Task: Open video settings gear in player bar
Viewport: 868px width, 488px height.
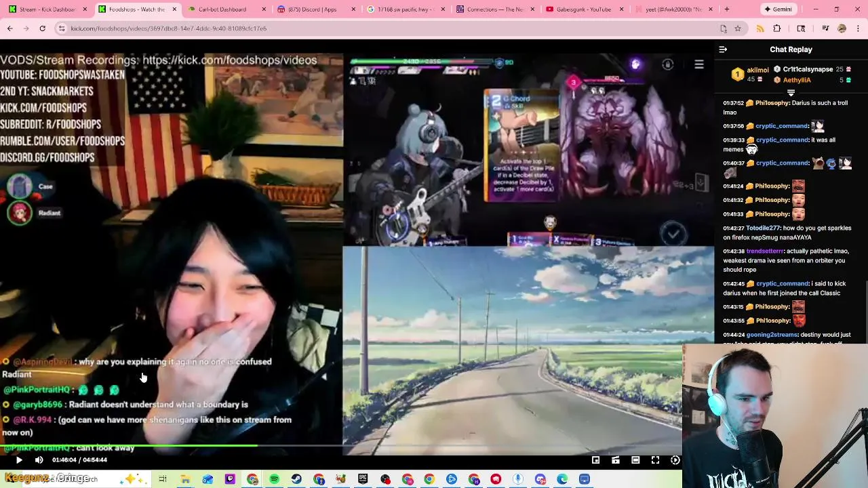Action: [x=675, y=460]
